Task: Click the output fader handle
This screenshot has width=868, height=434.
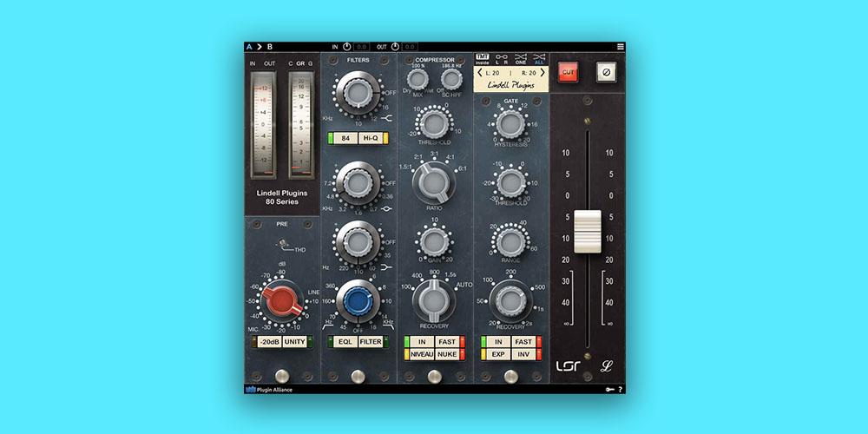Action: point(588,232)
